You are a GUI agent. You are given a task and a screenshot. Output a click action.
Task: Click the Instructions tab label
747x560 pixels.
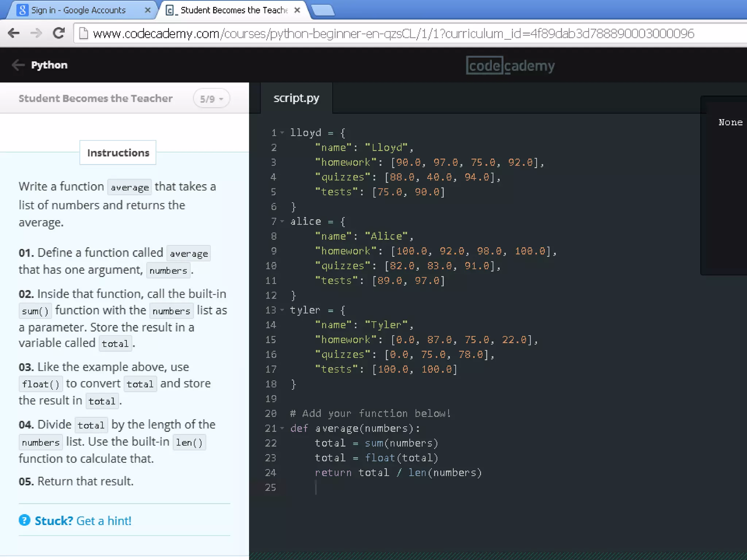pos(118,152)
